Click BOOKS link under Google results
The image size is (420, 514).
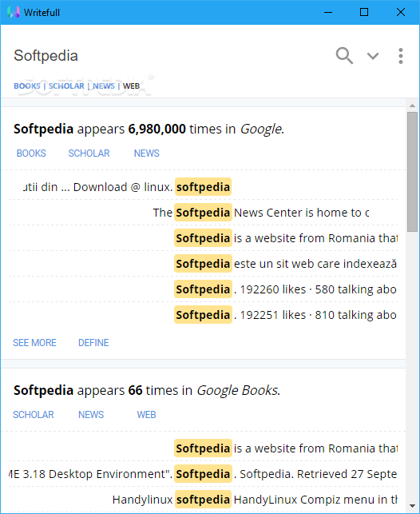31,153
